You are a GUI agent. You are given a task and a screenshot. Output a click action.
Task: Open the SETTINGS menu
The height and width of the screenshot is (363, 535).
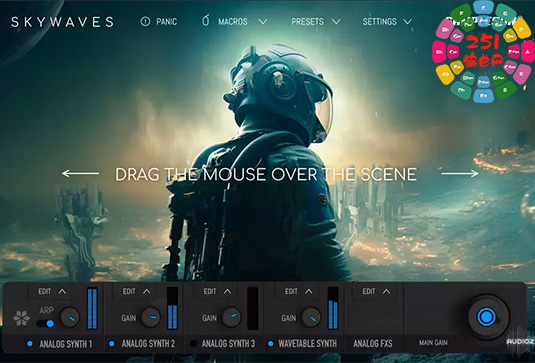[x=379, y=21]
